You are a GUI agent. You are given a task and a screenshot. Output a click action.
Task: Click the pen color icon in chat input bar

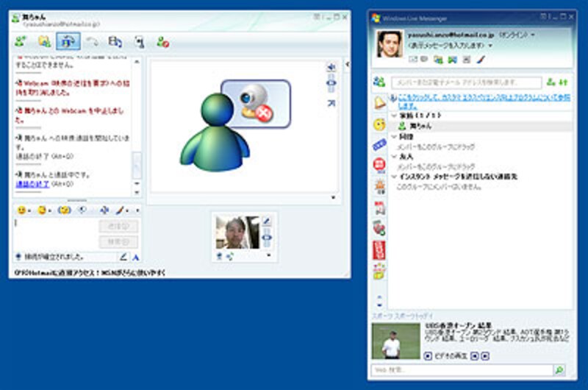pyautogui.click(x=120, y=210)
